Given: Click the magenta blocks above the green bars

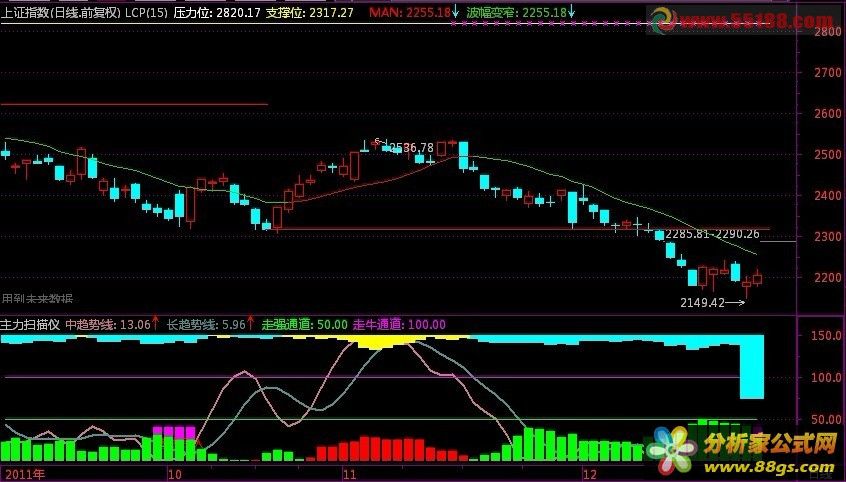Looking at the screenshot, I should pyautogui.click(x=174, y=432).
